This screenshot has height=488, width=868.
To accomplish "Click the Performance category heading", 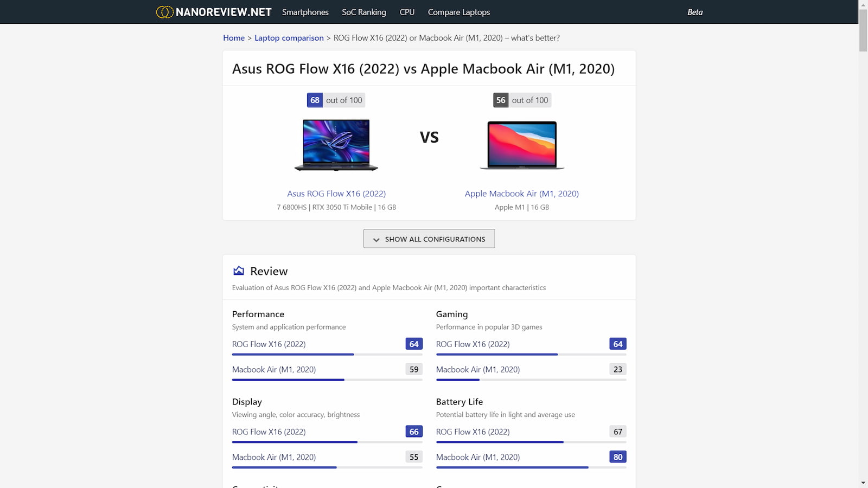I will click(x=258, y=314).
